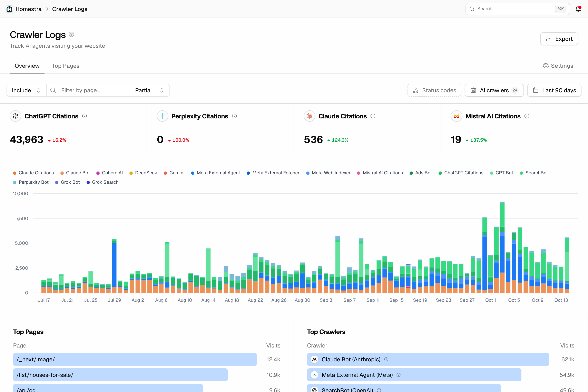Toggle DeepSeek series in legend
This screenshot has width=588, height=392.
(143, 173)
